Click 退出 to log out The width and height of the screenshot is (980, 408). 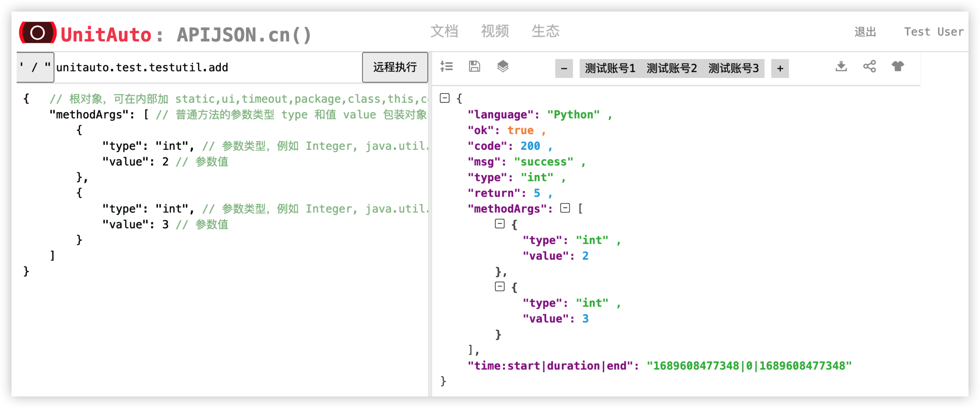[x=865, y=32]
